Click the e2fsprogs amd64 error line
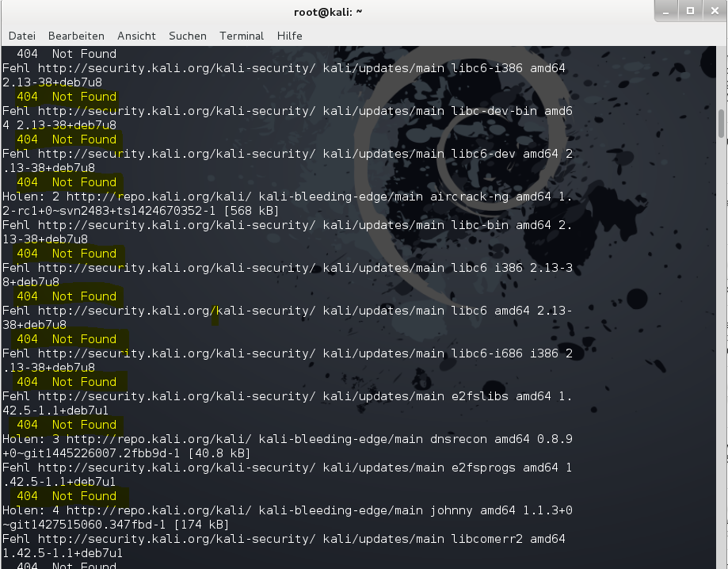 click(x=288, y=468)
